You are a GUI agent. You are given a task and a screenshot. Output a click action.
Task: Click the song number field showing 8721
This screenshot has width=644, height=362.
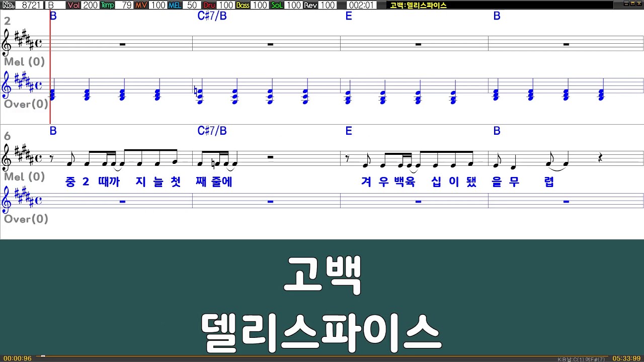(x=30, y=5)
